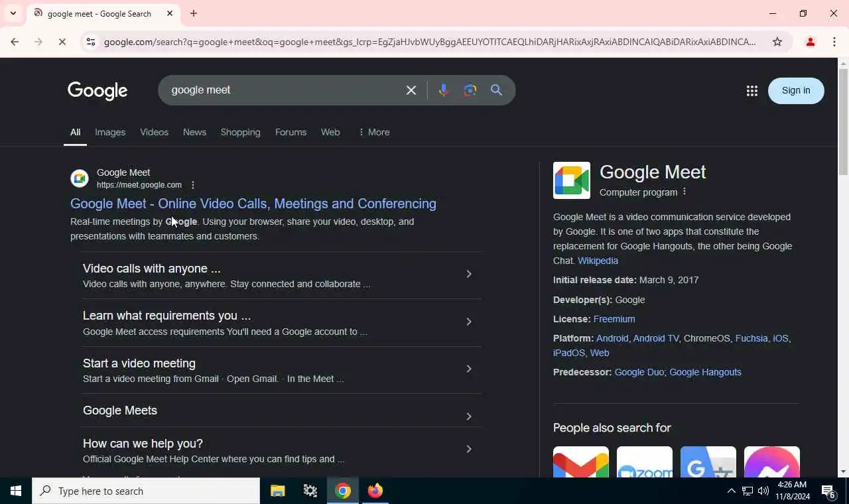Open the Freemium license link

[x=614, y=319]
